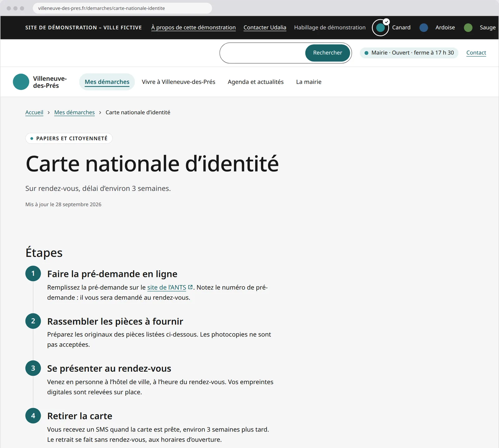This screenshot has width=499, height=448.
Task: Click 'Mis à jour le 28 septembre 2026'
Action: 63,204
